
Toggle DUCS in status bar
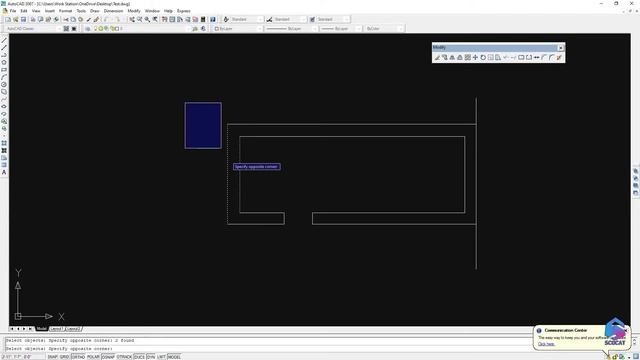point(140,357)
